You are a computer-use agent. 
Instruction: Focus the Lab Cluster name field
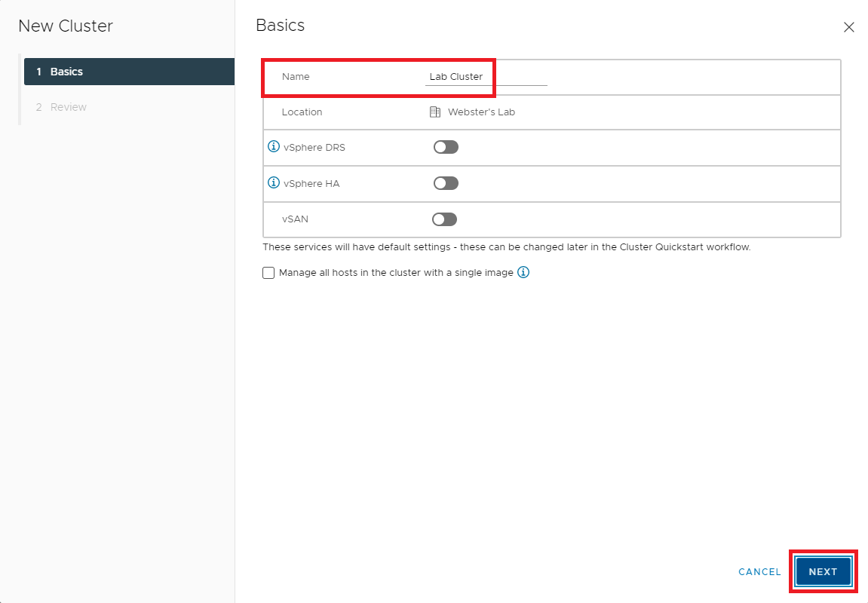(486, 77)
